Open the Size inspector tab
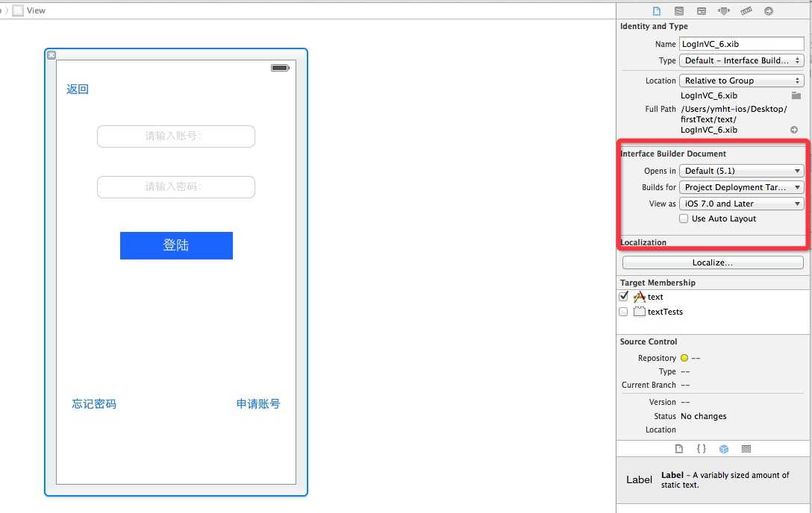812x513 pixels. point(746,11)
